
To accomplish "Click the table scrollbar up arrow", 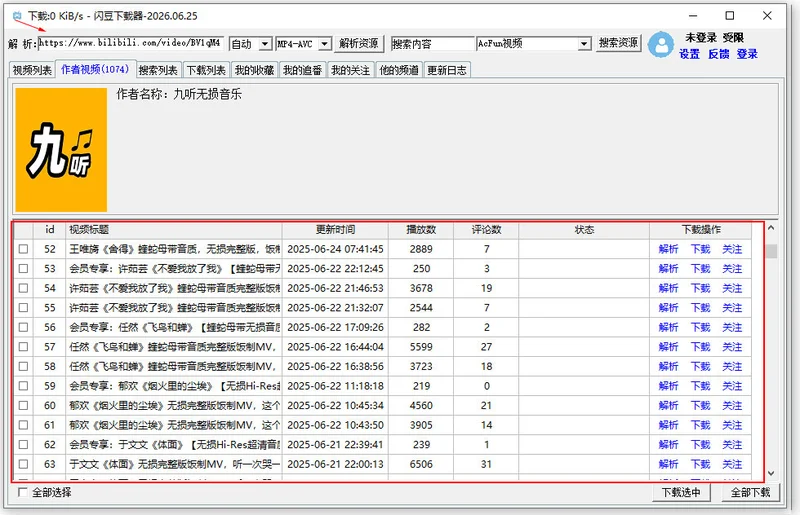I will 771,228.
